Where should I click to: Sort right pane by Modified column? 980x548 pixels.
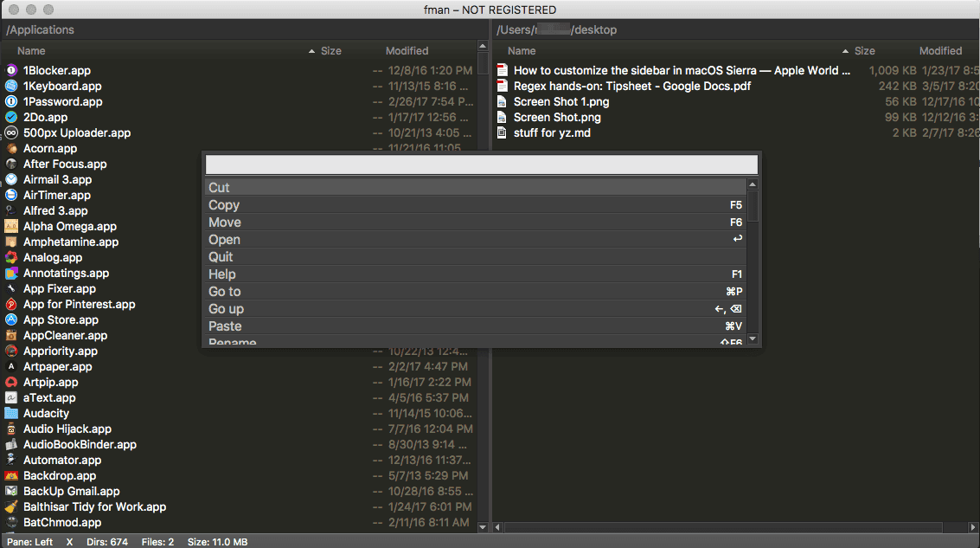point(940,51)
